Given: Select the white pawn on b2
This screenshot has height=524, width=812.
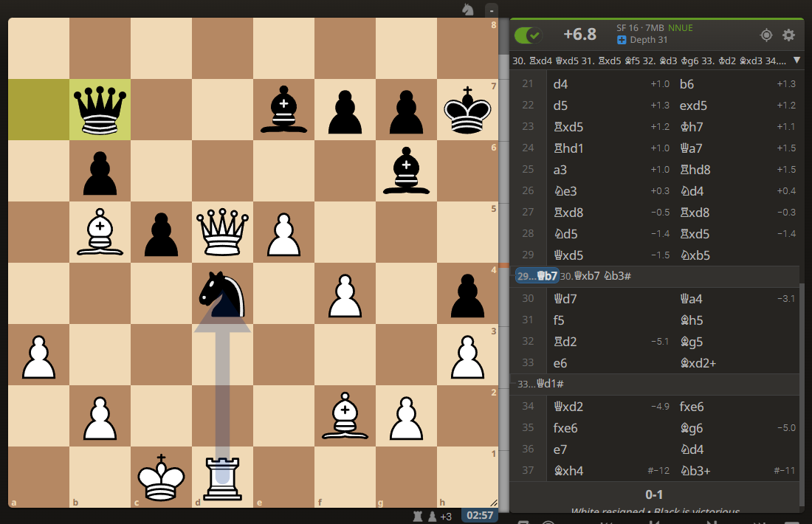Looking at the screenshot, I should (x=100, y=416).
